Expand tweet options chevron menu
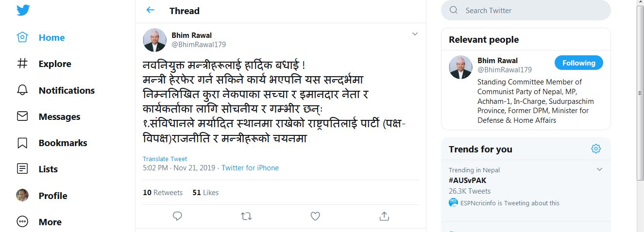Screen dimensions: 644x232 415,34
